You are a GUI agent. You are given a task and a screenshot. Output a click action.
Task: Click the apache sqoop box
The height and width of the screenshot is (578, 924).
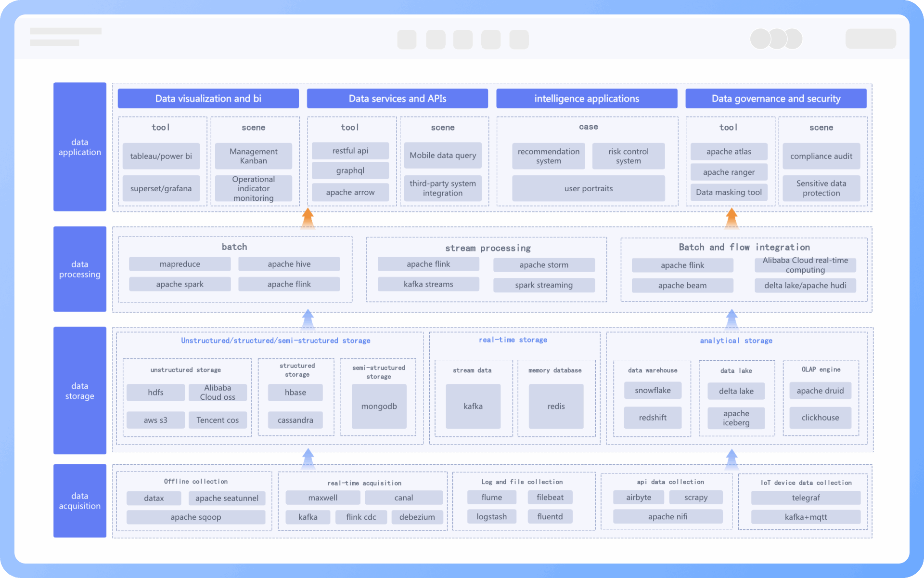196,517
